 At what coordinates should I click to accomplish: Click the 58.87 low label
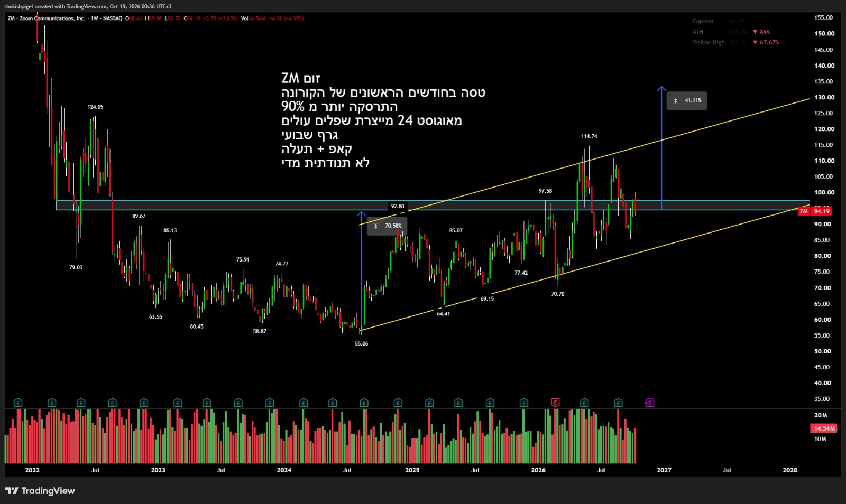point(260,331)
